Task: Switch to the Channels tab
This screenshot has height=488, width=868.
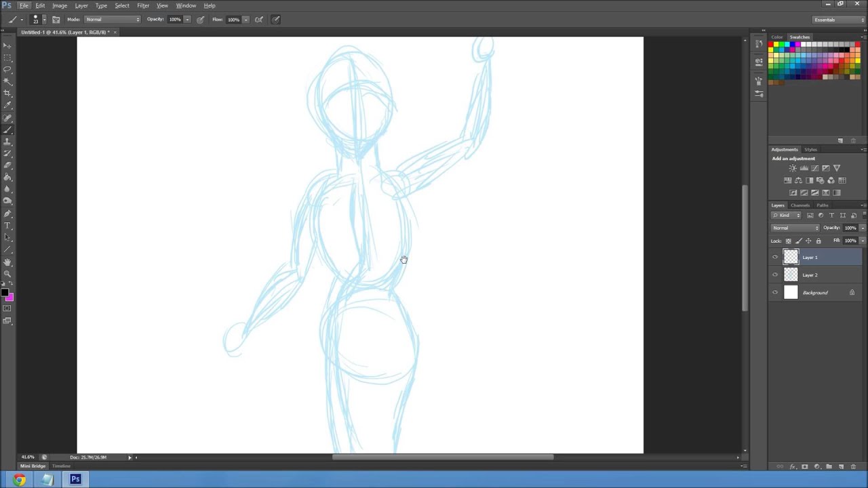Action: [x=800, y=205]
